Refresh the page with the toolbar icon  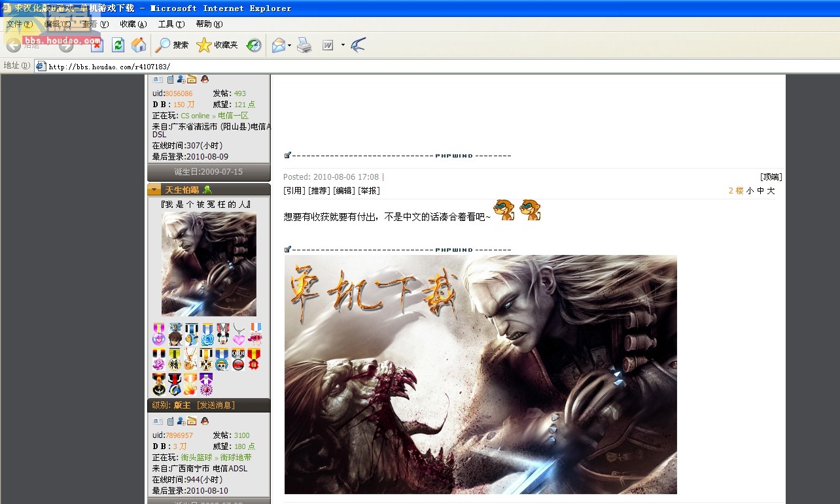click(118, 45)
